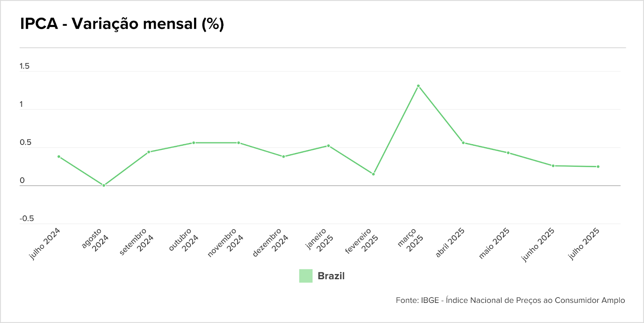Click the setembro 2024 data point
Screen dimensions: 644x323
[149, 152]
